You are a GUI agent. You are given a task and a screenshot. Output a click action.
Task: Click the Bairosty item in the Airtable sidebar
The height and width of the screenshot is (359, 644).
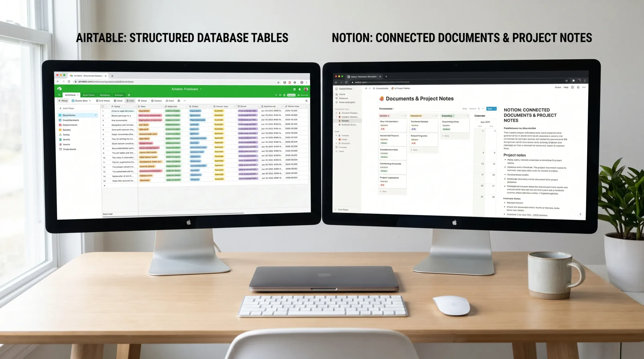pyautogui.click(x=65, y=130)
